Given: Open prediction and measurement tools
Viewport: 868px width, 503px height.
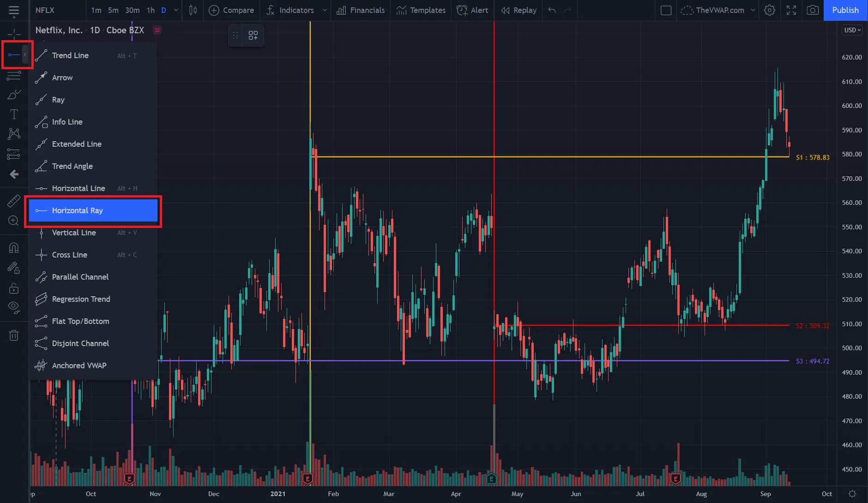Looking at the screenshot, I should point(14,154).
